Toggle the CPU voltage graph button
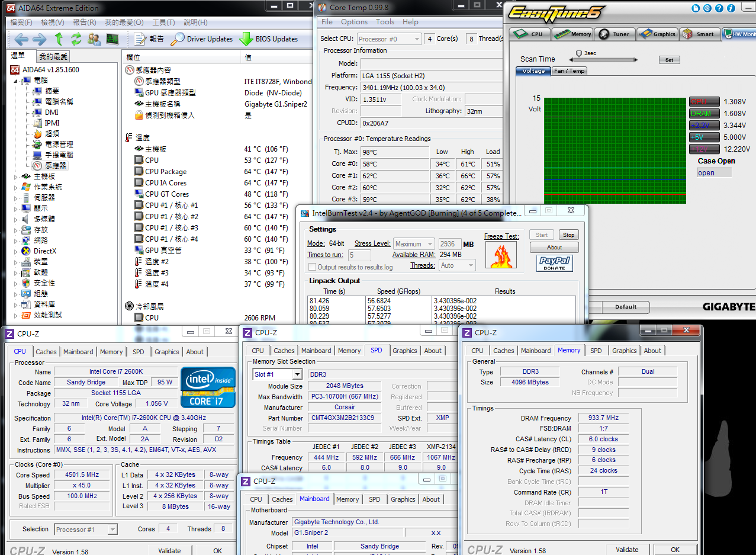Viewport: 756px width, 555px height. click(x=704, y=102)
